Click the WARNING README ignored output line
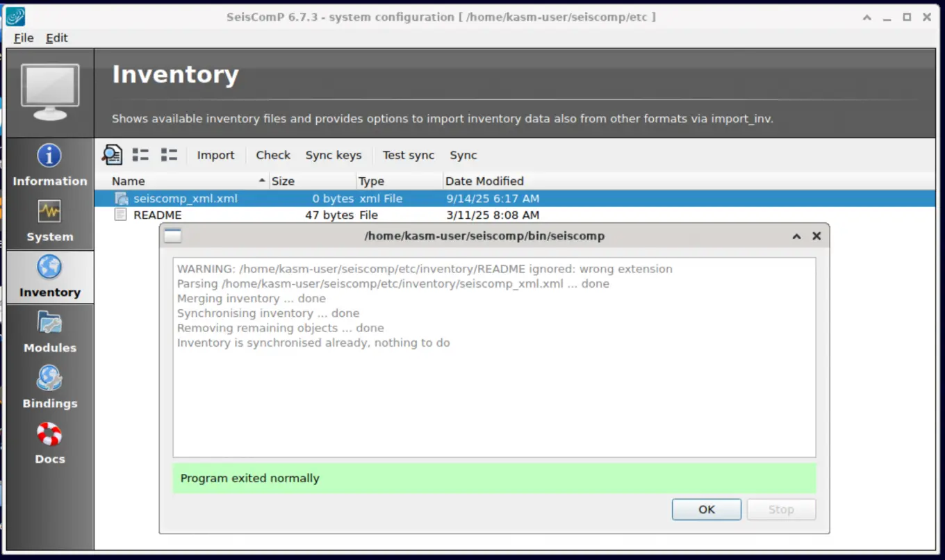The width and height of the screenshot is (945, 560). 425,269
